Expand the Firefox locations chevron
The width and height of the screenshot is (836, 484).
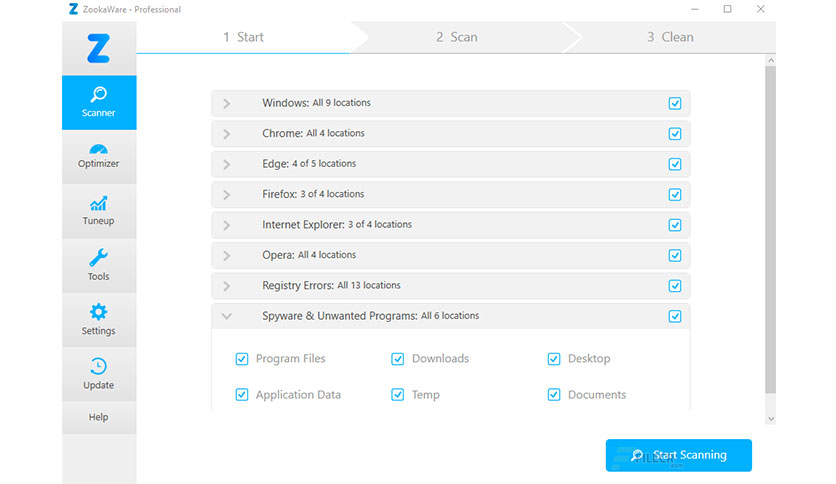coord(227,195)
